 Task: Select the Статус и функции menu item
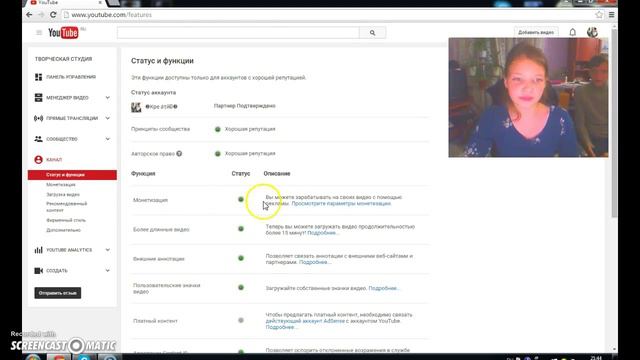(x=72, y=175)
